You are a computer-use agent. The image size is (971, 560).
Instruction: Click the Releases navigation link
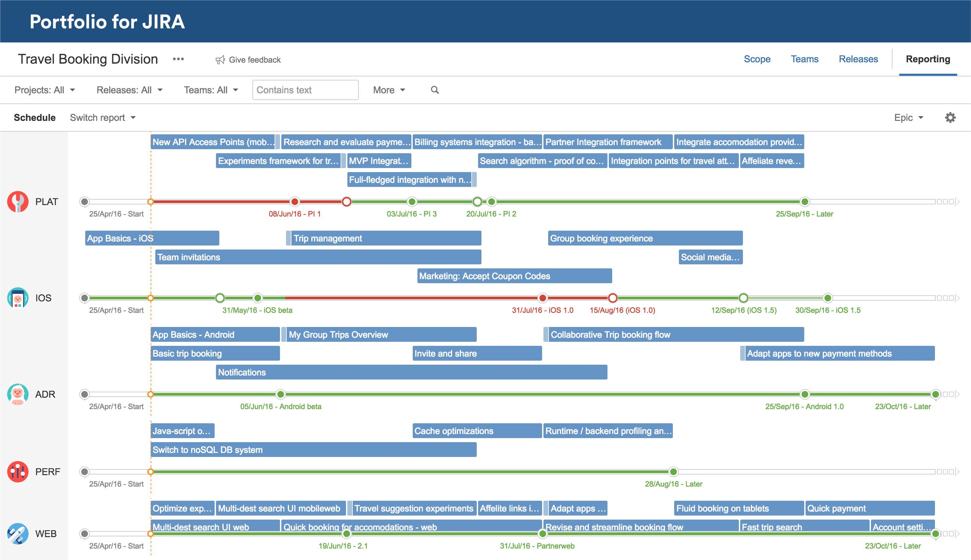[858, 59]
